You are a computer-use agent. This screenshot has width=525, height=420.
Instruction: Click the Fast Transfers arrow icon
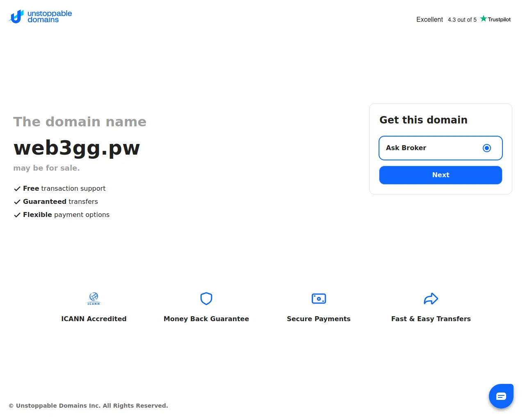431,299
